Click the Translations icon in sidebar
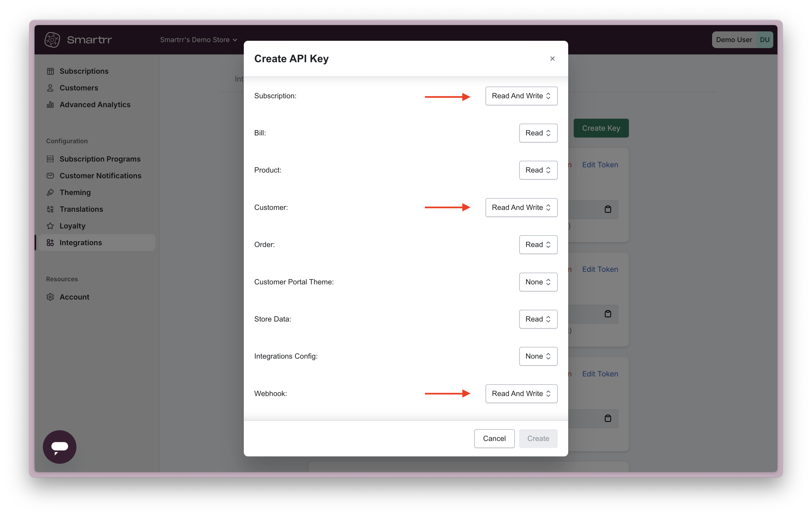Image resolution: width=812 pixels, height=516 pixels. coord(50,209)
